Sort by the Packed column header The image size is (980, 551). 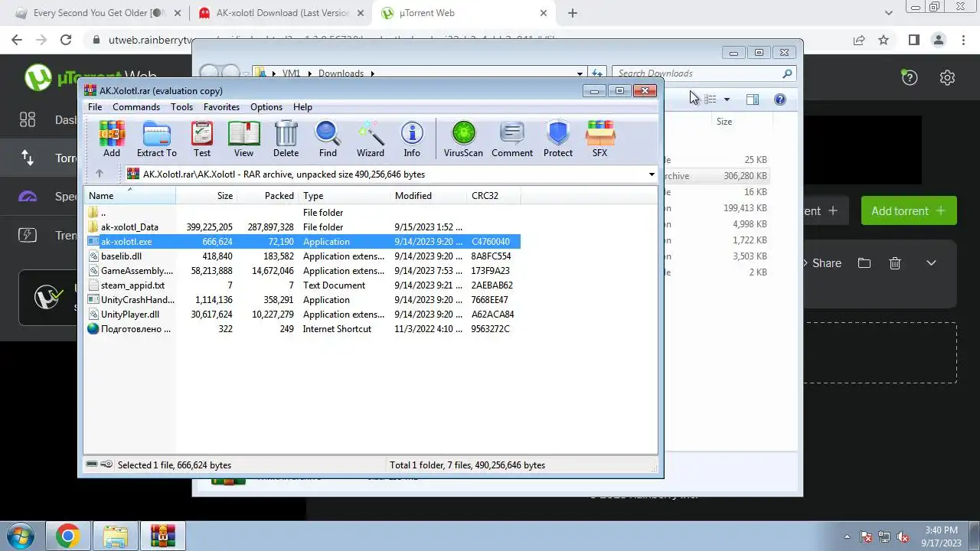pos(267,196)
